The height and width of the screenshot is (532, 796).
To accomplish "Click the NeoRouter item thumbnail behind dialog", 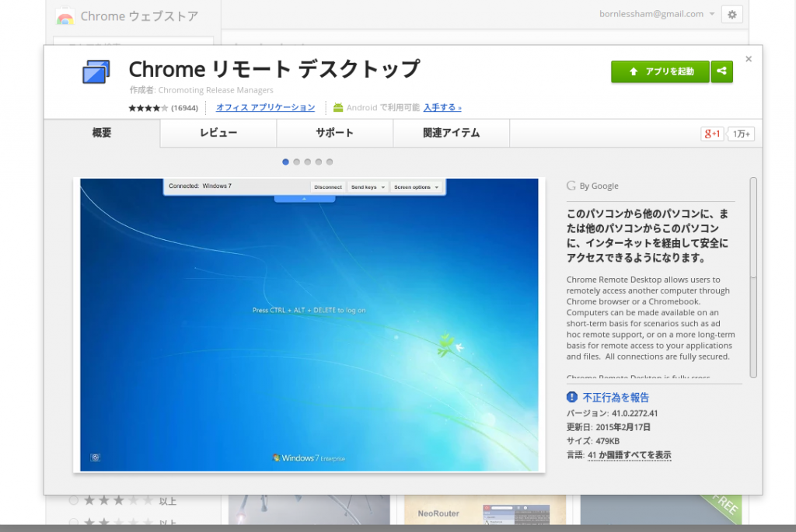I will click(485, 509).
